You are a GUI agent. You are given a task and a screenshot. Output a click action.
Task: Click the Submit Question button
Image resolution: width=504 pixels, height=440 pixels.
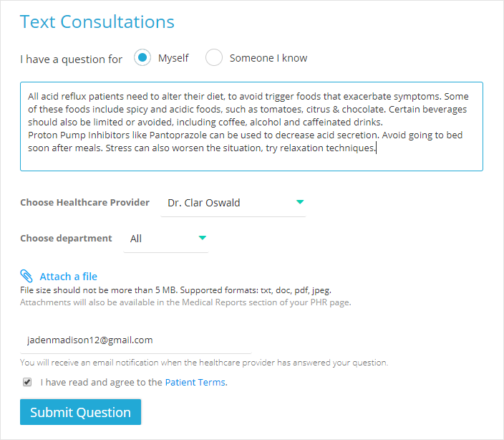pyautogui.click(x=80, y=412)
